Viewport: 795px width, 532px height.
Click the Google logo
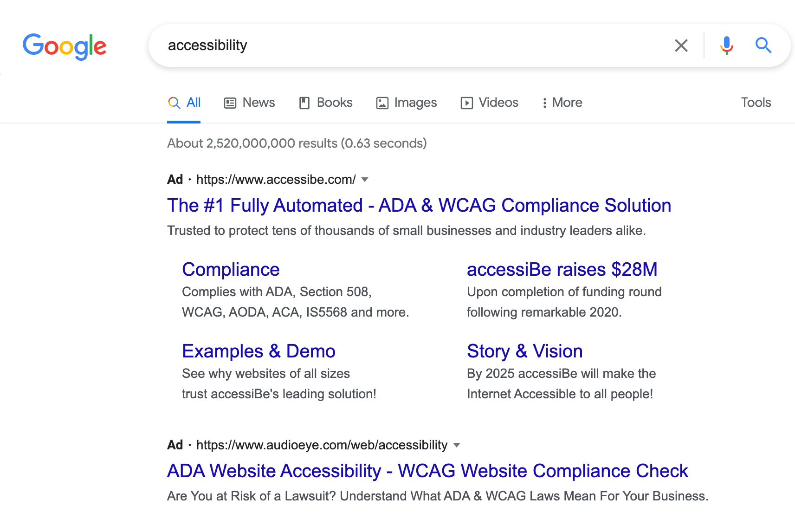pos(65,46)
